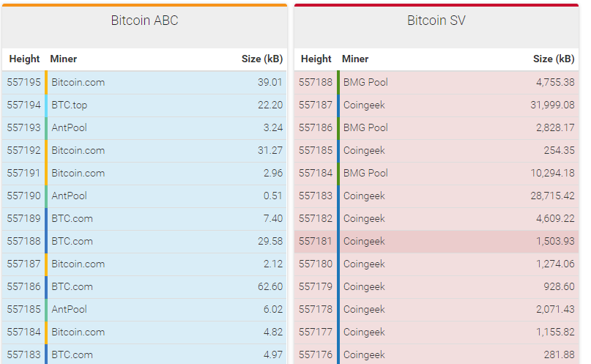Click the 31,999.08 size value
591x364 pixels.
point(552,105)
